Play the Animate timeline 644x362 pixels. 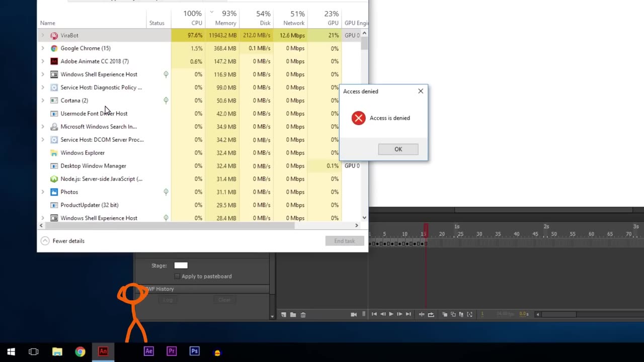(391, 314)
